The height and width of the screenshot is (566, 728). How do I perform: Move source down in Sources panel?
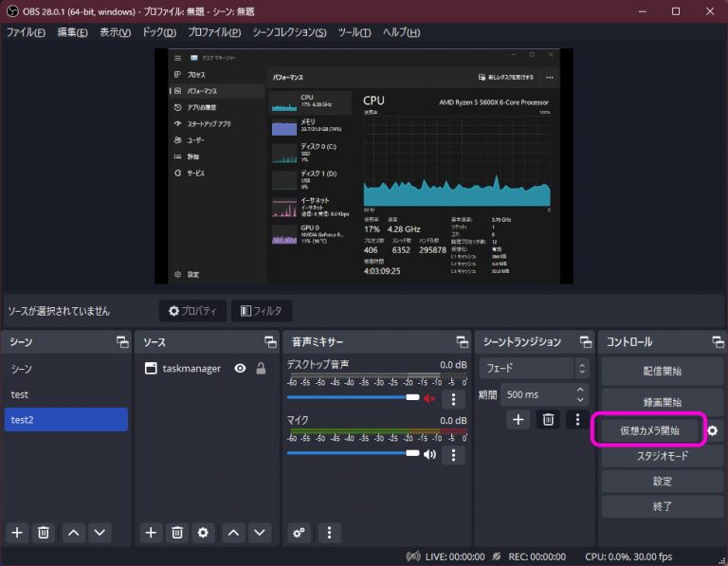click(260, 532)
